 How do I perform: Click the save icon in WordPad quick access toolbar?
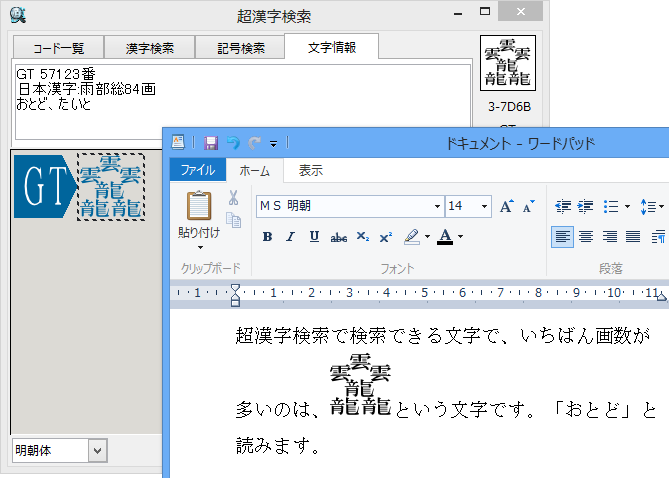coord(211,143)
